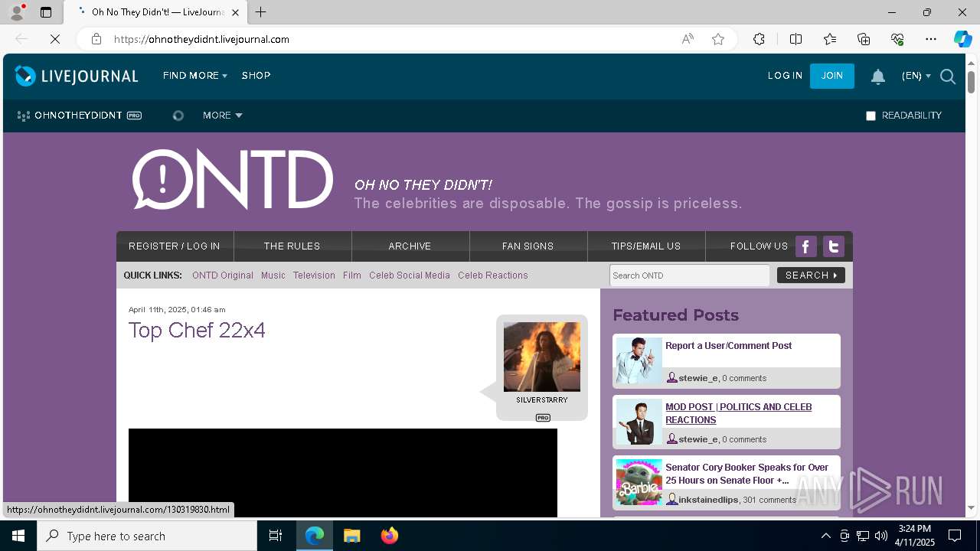Open a new browser tab

click(x=261, y=12)
